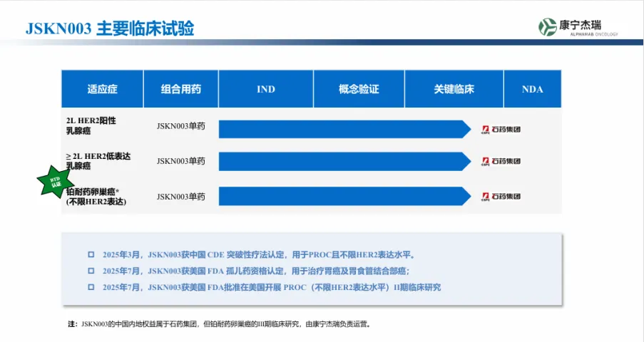This screenshot has width=644, height=342.
Task: Click the square bullet before the FDA批准 PROC II期 item
Action: tap(91, 287)
